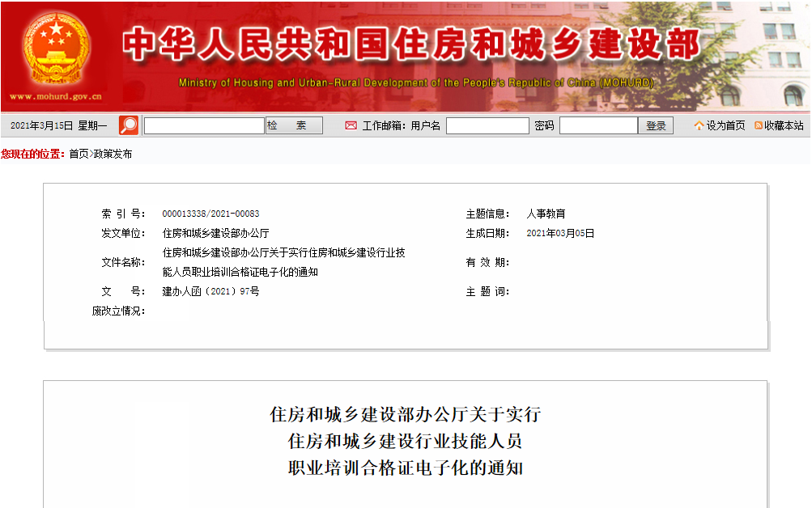
Task: Click the 发文单位 label
Action: pos(123,233)
